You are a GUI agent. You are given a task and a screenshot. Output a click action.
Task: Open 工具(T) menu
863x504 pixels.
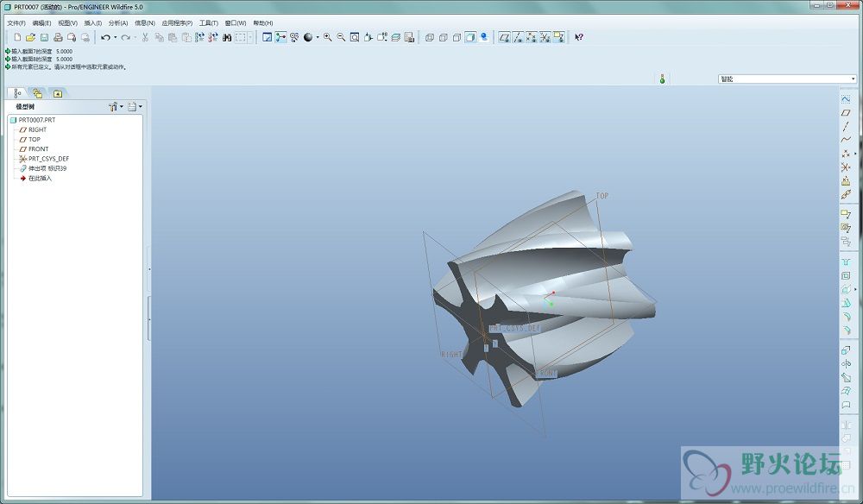point(209,23)
